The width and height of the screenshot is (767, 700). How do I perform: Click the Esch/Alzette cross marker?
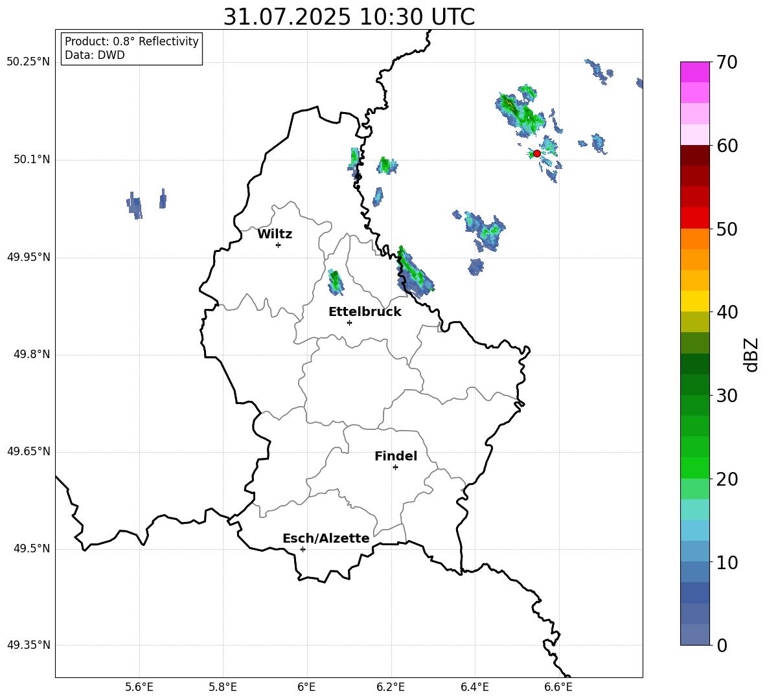303,549
